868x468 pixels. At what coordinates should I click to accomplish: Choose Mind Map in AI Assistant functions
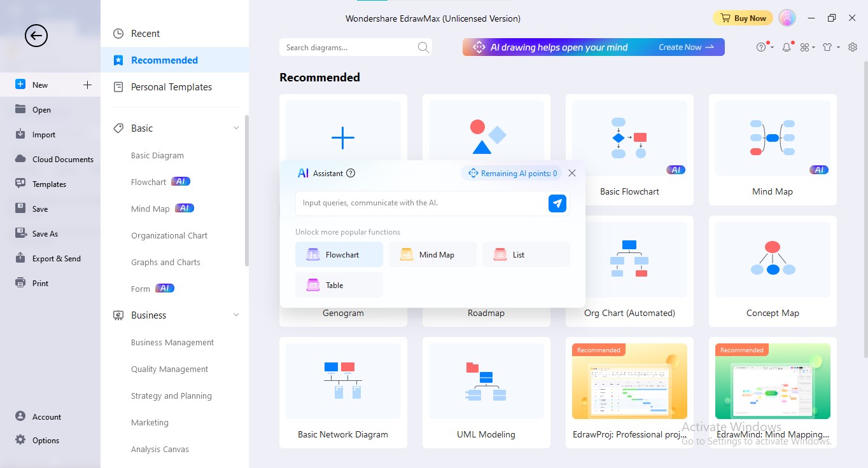point(433,254)
